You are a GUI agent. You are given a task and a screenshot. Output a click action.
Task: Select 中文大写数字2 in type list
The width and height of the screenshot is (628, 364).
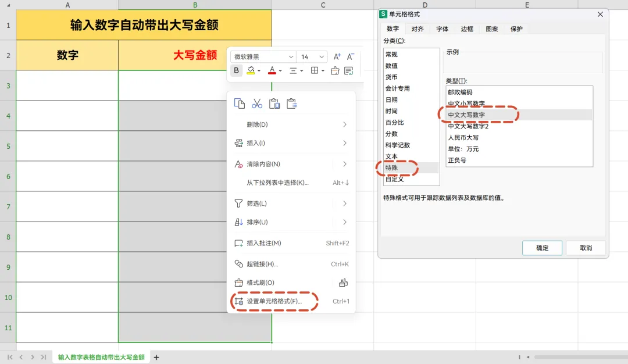519,126
